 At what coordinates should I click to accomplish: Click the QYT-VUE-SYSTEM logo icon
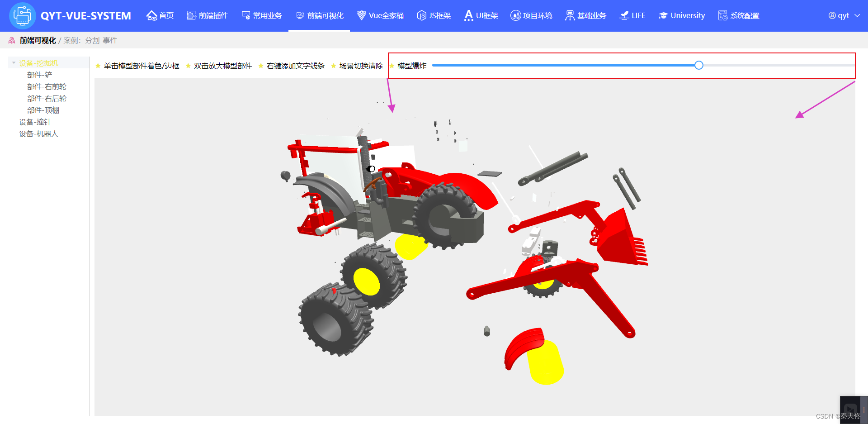[22, 15]
